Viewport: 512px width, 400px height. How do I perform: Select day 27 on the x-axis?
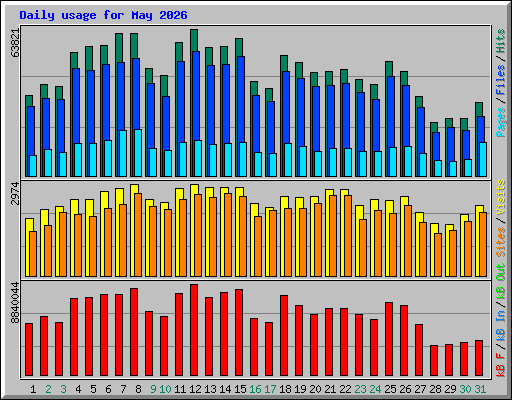pyautogui.click(x=420, y=389)
